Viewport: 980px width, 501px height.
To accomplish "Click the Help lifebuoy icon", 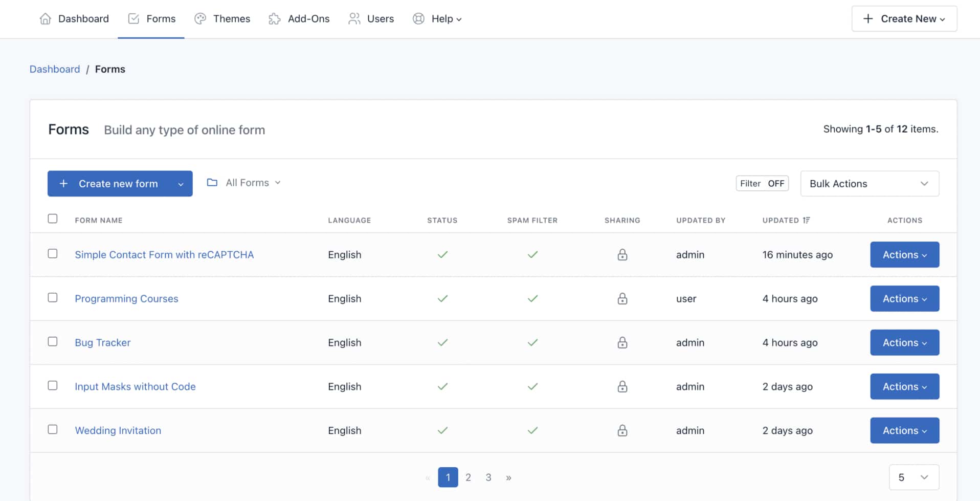I will (x=418, y=19).
